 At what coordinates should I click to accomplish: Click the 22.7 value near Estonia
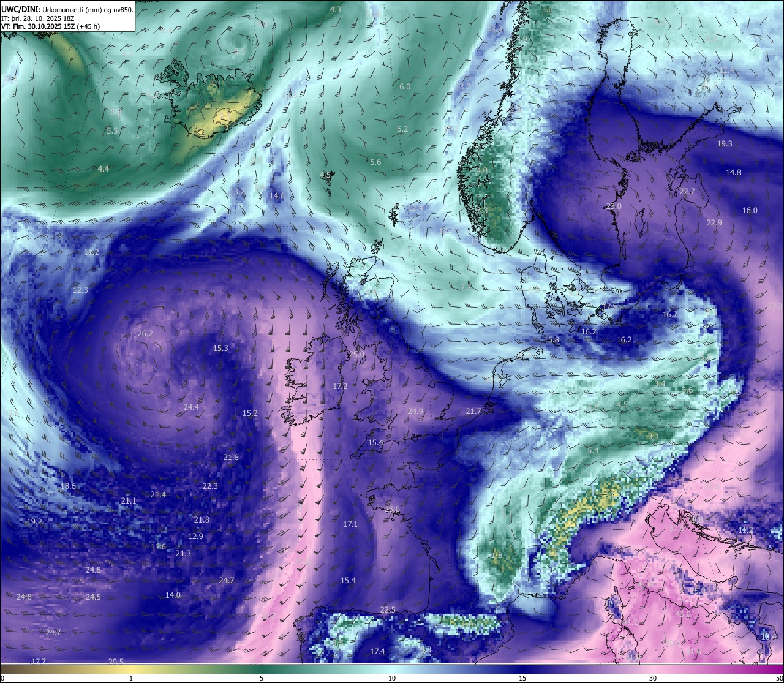point(687,192)
